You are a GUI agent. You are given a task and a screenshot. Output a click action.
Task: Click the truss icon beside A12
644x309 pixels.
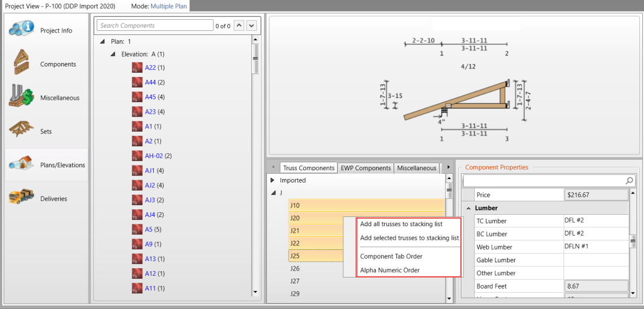click(137, 273)
